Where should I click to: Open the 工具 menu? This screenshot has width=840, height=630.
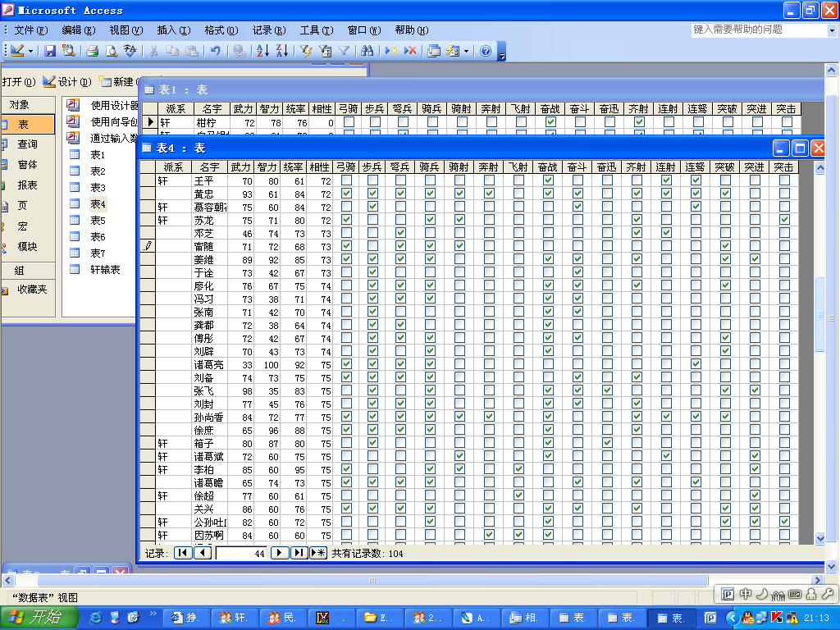click(314, 30)
